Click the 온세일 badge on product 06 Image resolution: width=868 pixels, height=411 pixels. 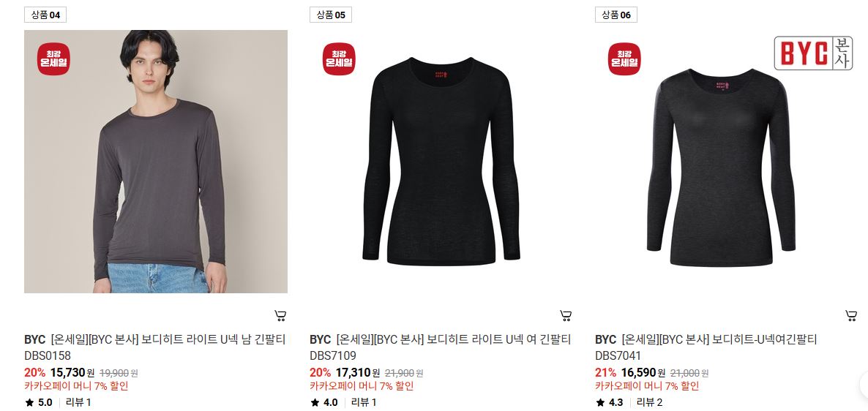(624, 59)
